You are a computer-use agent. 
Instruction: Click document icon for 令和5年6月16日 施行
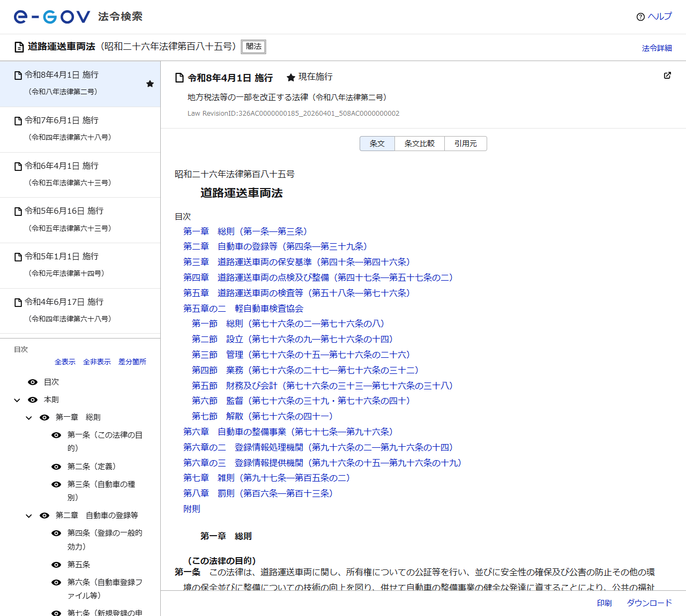click(18, 212)
